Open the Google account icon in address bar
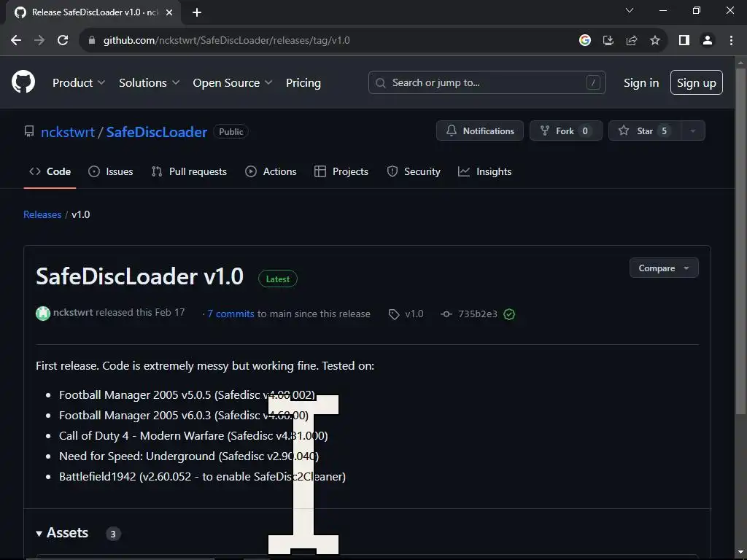 [585, 41]
